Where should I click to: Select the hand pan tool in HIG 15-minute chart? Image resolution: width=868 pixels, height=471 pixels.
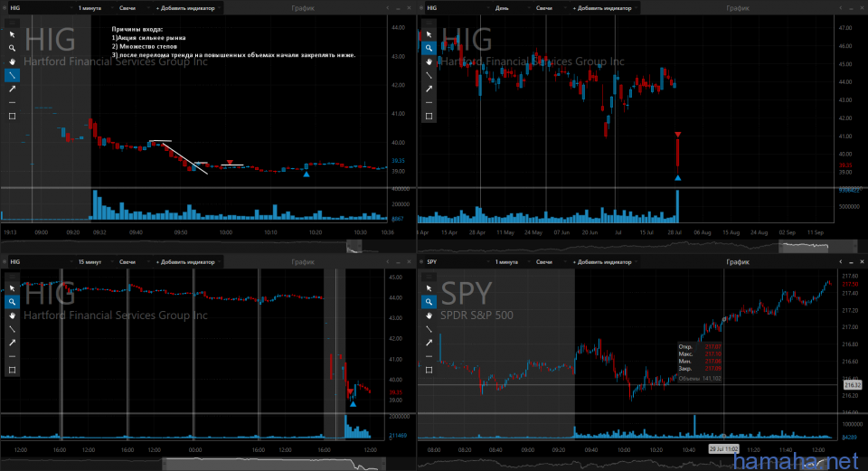click(x=12, y=316)
